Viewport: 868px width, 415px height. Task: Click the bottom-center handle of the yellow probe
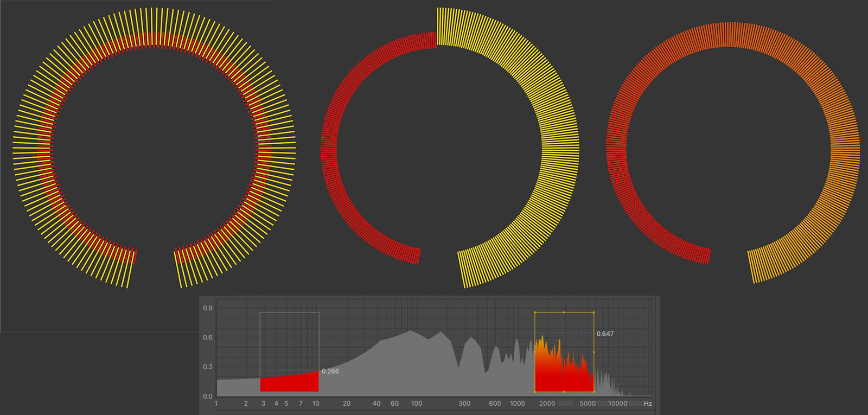(x=564, y=391)
